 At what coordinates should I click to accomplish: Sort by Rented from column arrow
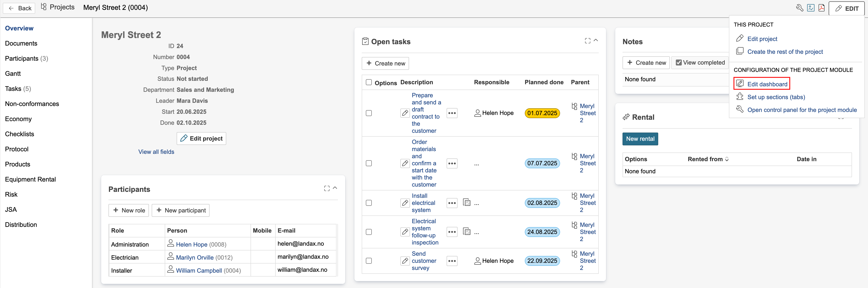pos(727,159)
